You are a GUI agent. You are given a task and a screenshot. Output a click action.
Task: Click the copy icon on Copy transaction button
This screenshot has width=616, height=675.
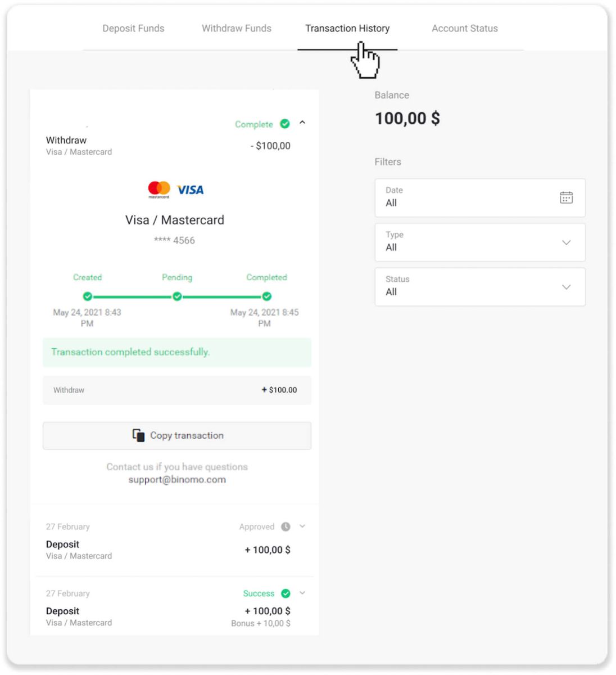click(x=137, y=435)
